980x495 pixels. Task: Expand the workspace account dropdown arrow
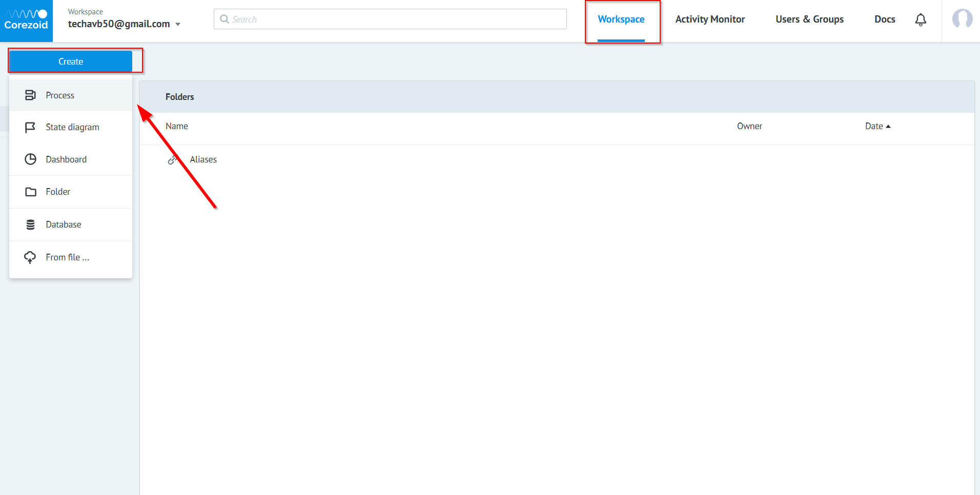pyautogui.click(x=178, y=24)
